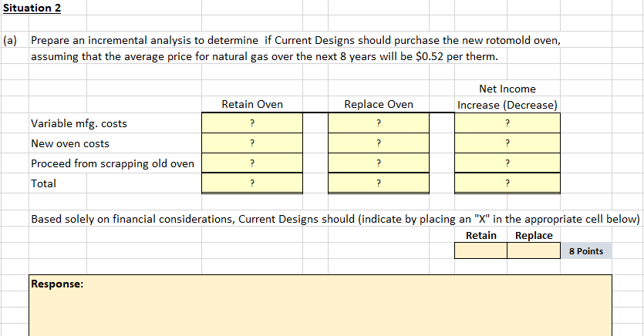
Task: Select Net Income scrapping old oven proceeds cell
Action: (x=507, y=163)
